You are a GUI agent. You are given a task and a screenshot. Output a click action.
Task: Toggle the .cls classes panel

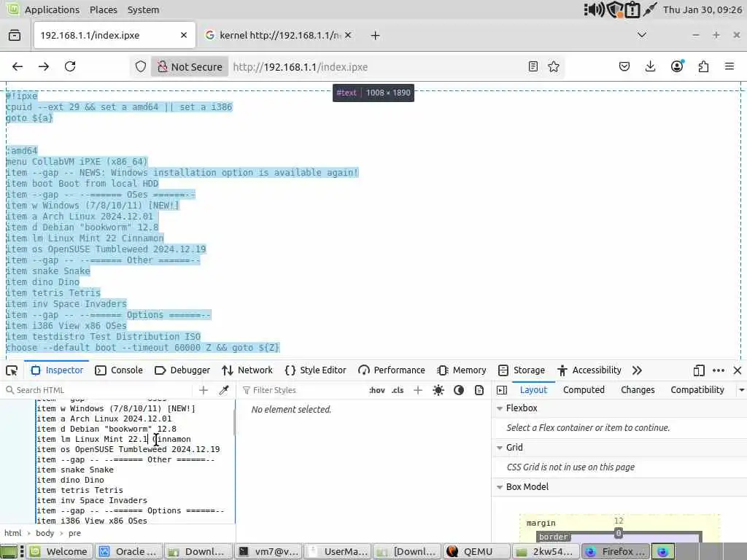click(x=398, y=390)
